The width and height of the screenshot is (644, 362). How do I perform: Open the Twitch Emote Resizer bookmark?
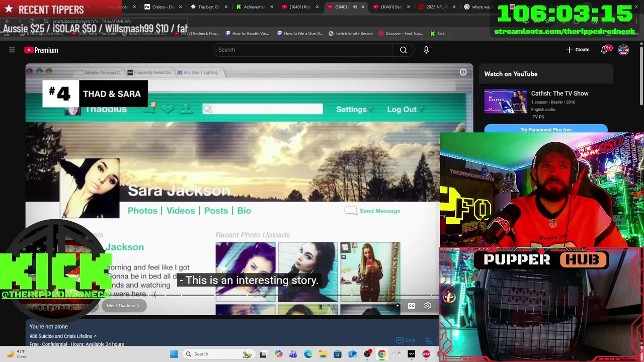coord(351,33)
